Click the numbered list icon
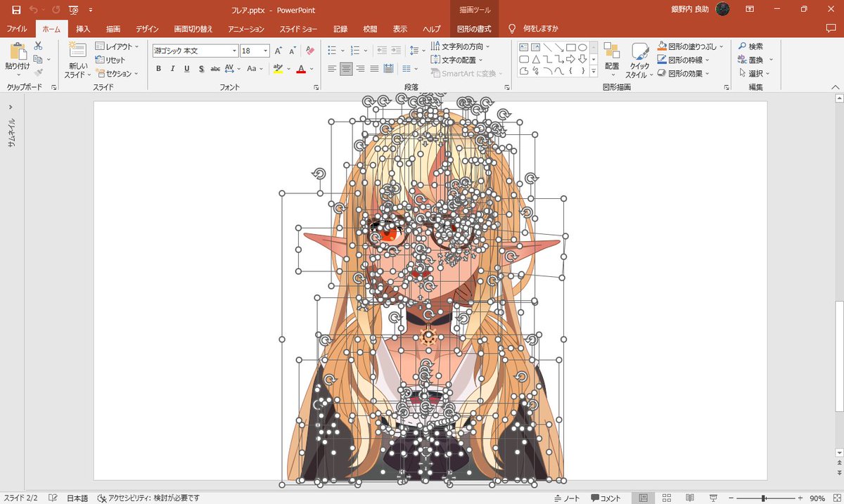Viewport: 844px width, 504px height. (354, 51)
